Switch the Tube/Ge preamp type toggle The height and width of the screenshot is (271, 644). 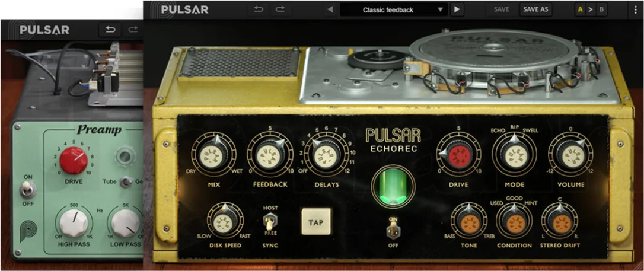click(x=126, y=182)
